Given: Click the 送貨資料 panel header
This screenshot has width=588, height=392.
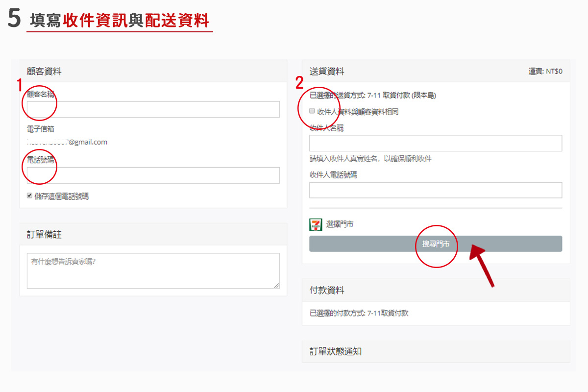Looking at the screenshot, I should (x=327, y=72).
